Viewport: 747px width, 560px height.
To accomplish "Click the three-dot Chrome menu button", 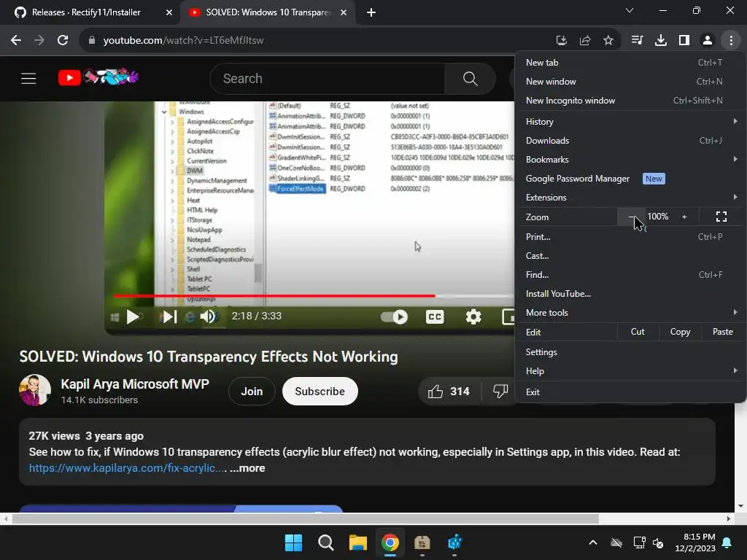I will 731,41.
